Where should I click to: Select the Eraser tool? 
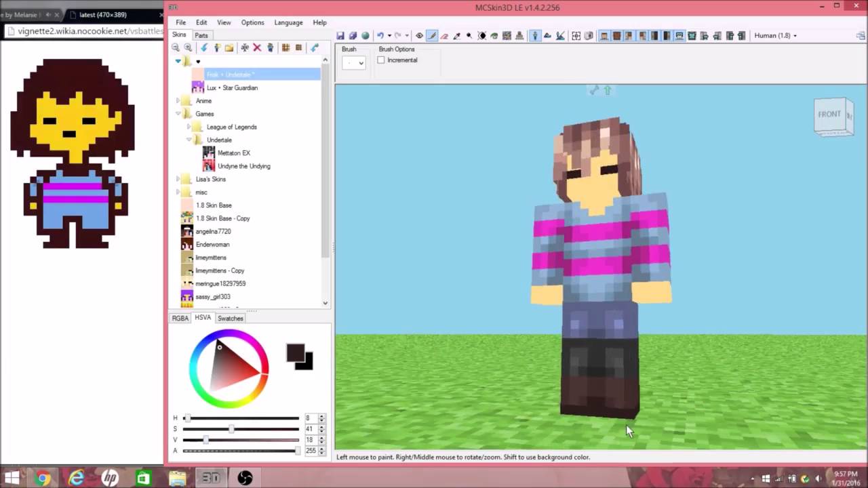coord(444,35)
